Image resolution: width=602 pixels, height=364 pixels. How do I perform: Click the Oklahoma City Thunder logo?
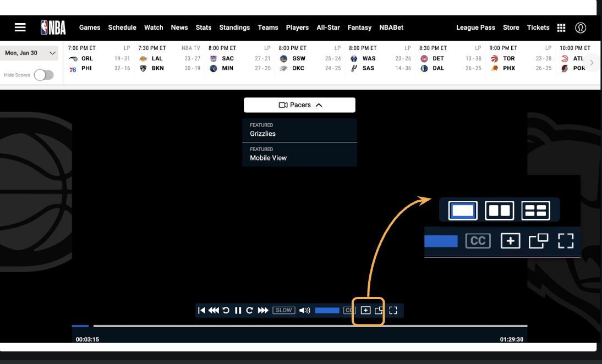[284, 68]
